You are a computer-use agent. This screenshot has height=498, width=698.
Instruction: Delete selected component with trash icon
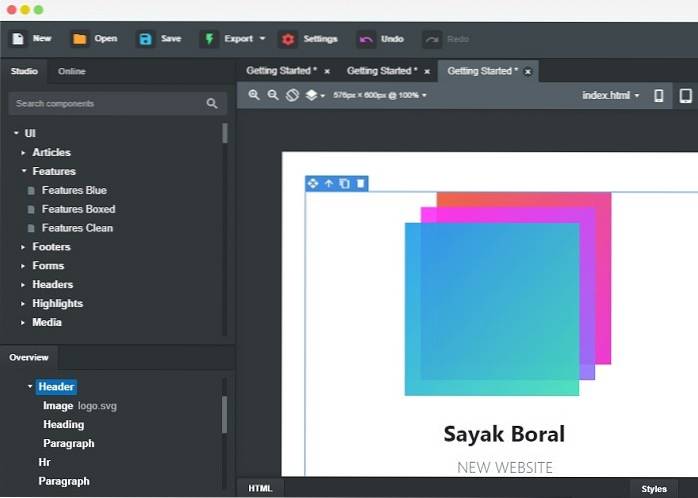(361, 183)
